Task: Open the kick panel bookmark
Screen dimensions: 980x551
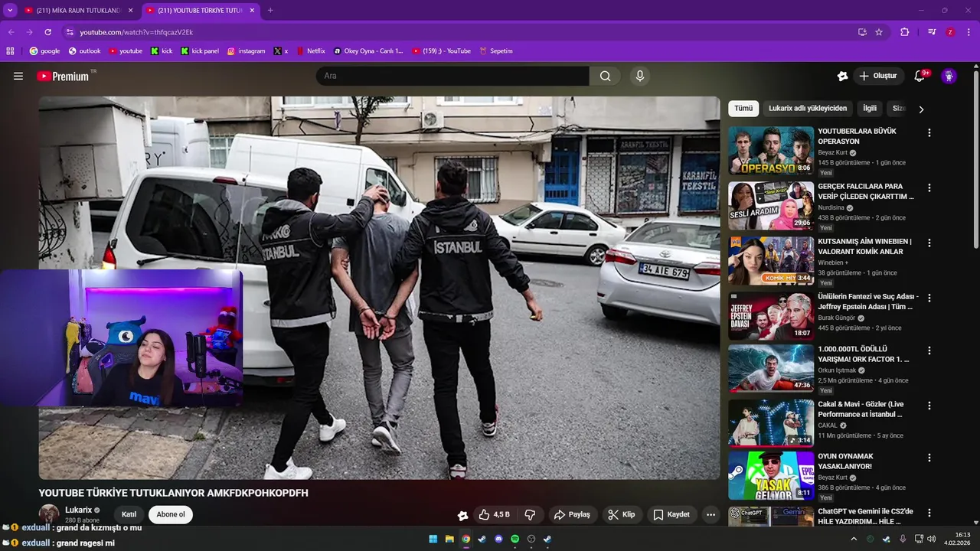Action: point(200,51)
